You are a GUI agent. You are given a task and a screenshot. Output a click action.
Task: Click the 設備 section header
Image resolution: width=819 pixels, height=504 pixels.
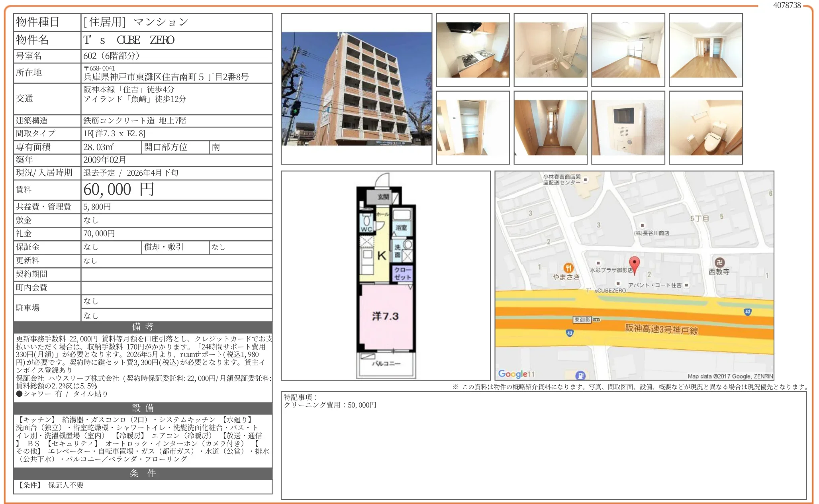click(143, 408)
